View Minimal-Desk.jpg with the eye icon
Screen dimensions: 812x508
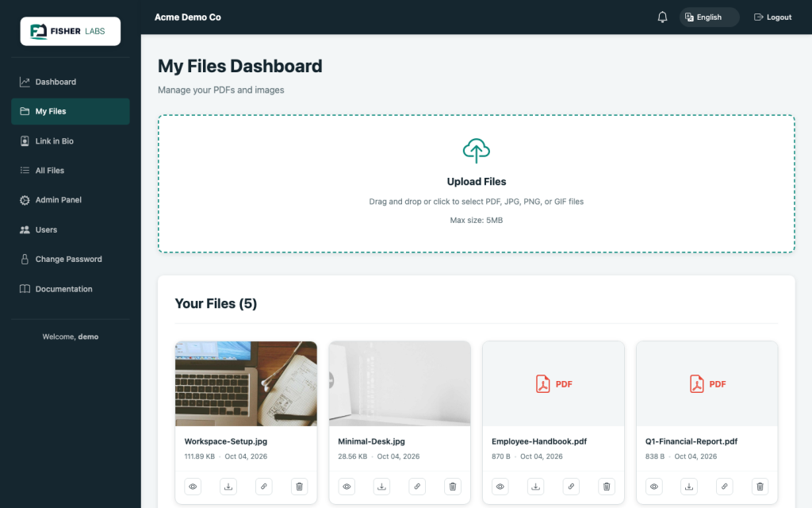coord(347,487)
